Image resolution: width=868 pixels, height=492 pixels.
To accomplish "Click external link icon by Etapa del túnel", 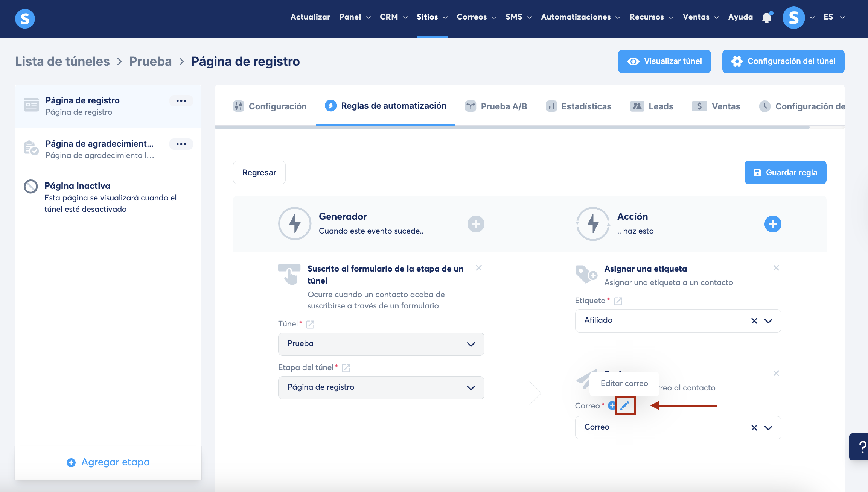I will tap(346, 368).
